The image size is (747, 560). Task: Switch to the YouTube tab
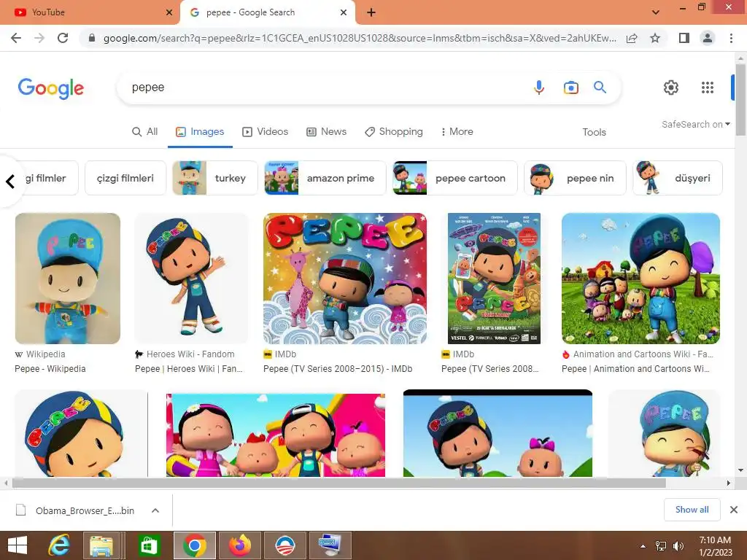coord(89,12)
